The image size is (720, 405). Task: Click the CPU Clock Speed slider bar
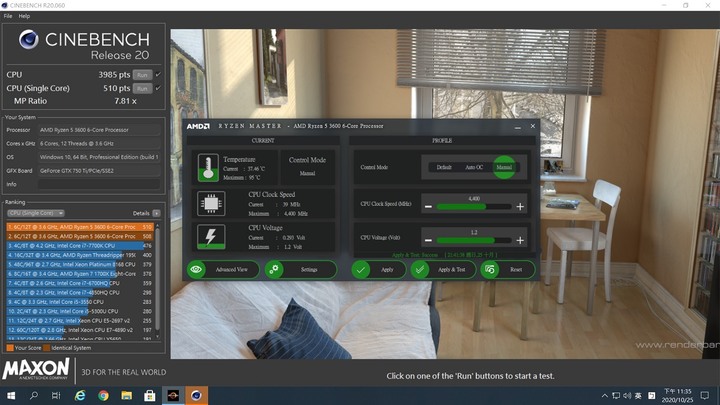click(474, 207)
